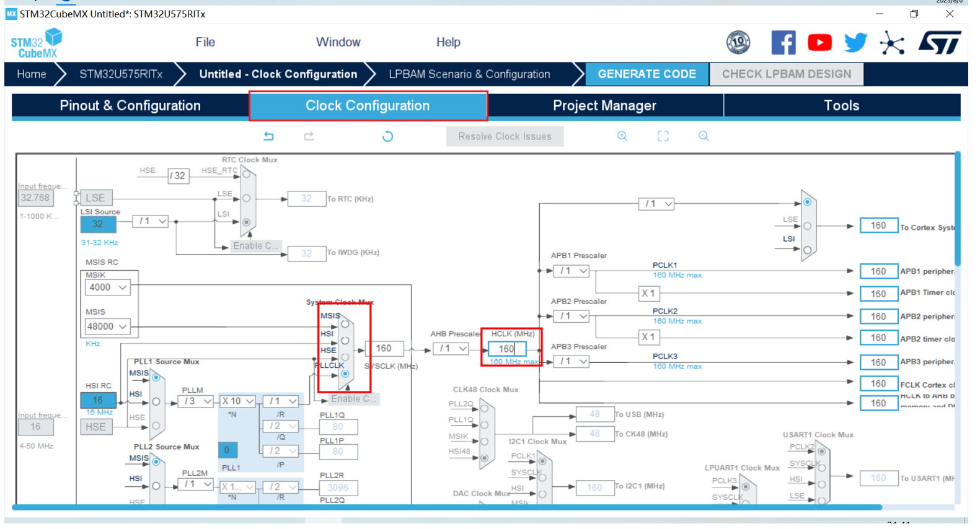
Task: Open the PLL1 X 10 multiplier dropdown
Action: coord(238,401)
